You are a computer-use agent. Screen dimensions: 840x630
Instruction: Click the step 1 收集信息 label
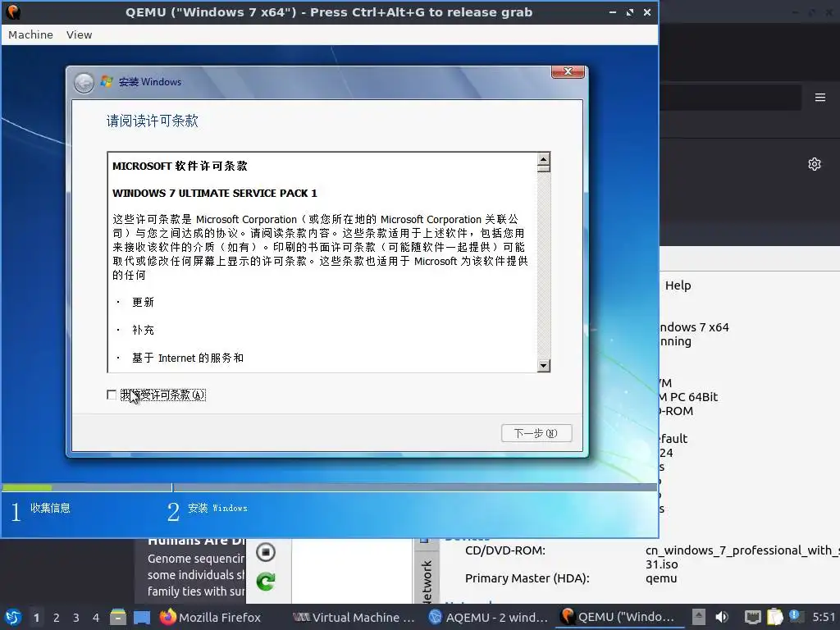[x=50, y=508]
